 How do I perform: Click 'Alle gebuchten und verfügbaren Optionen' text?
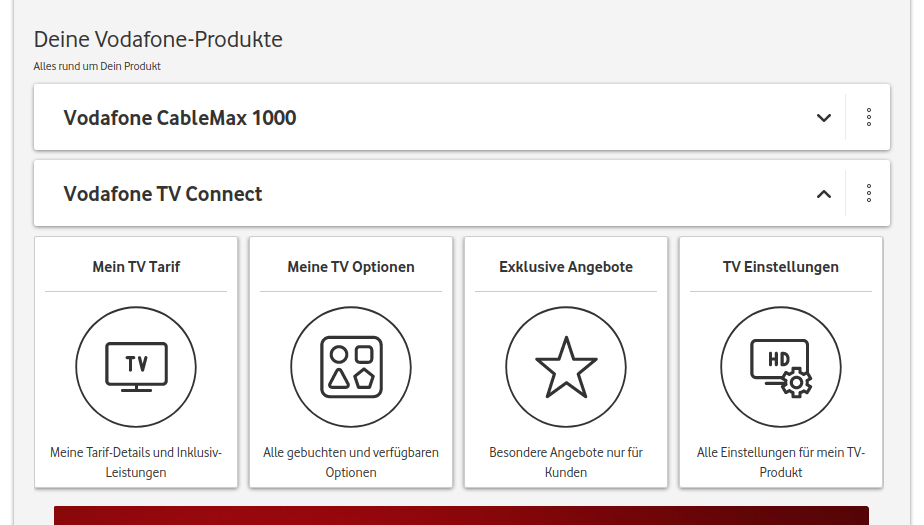pyautogui.click(x=351, y=462)
